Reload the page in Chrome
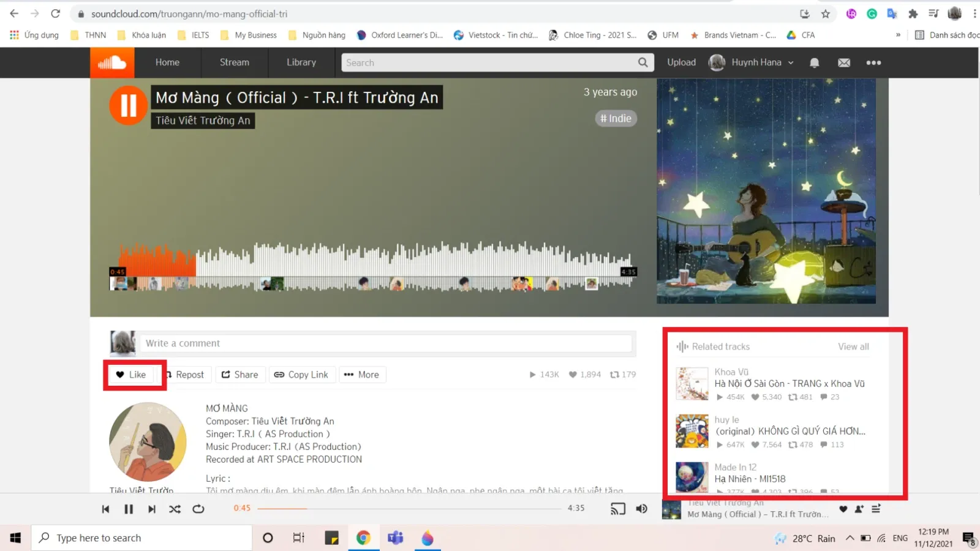 [x=55, y=13]
